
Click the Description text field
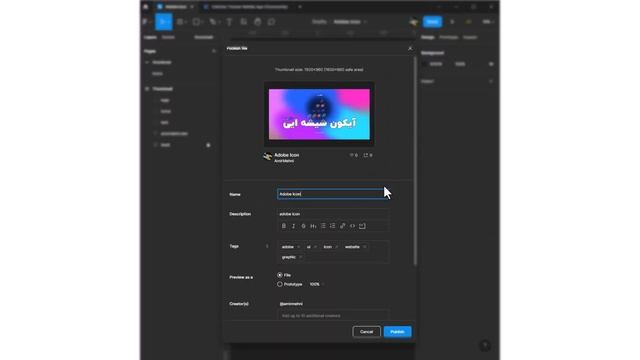click(x=333, y=214)
